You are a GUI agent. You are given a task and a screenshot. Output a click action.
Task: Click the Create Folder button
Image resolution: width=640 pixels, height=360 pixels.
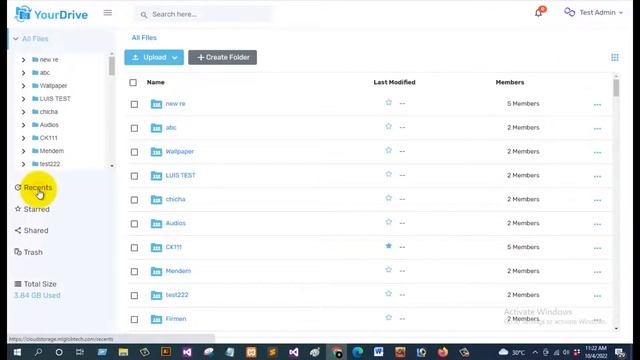pyautogui.click(x=222, y=58)
